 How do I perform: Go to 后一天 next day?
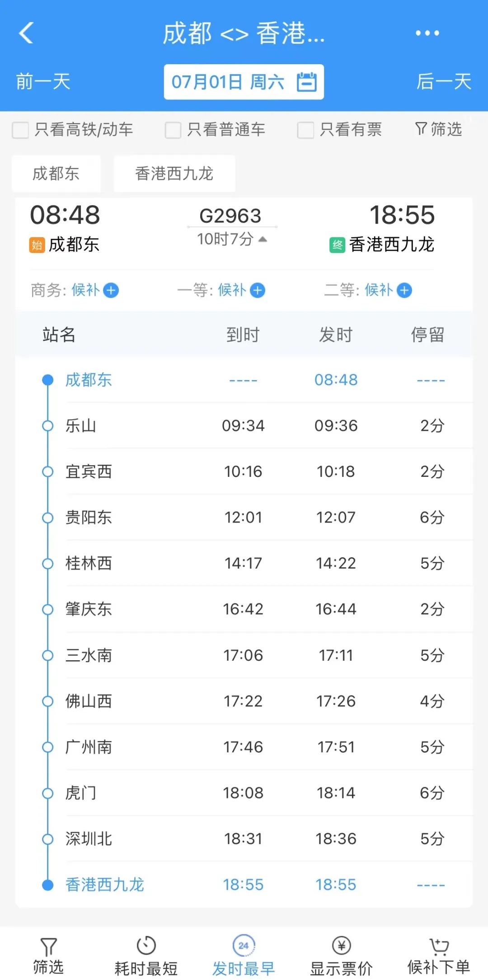tap(444, 82)
